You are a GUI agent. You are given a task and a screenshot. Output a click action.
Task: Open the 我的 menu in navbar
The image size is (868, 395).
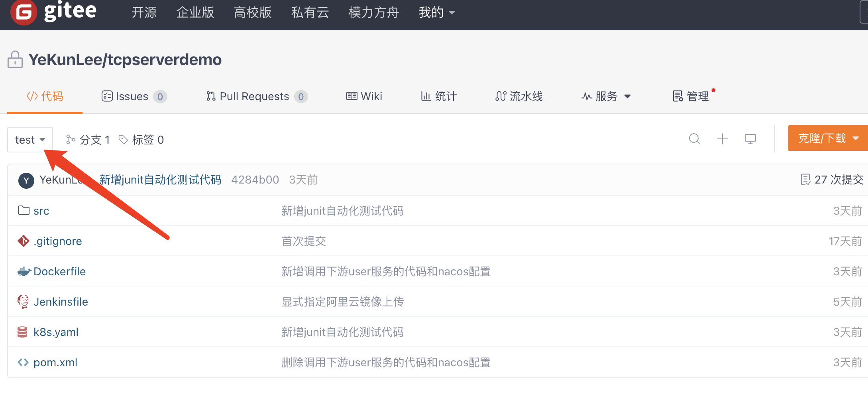436,13
